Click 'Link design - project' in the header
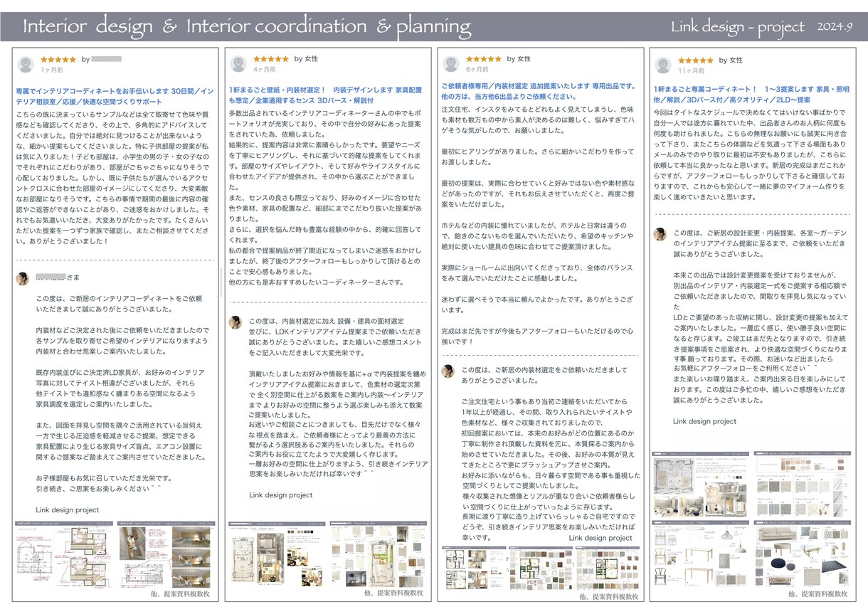 tap(738, 28)
